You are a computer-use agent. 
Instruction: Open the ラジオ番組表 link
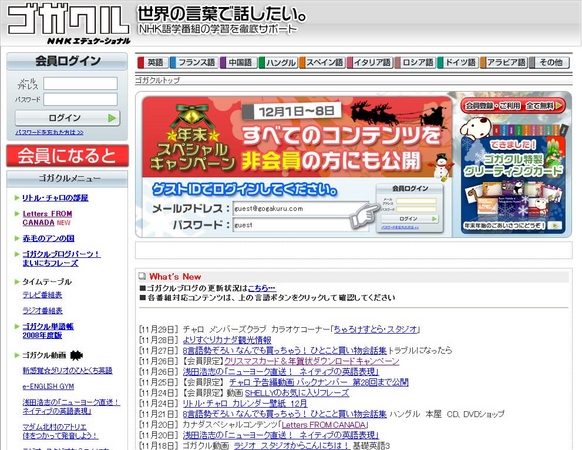[42, 310]
